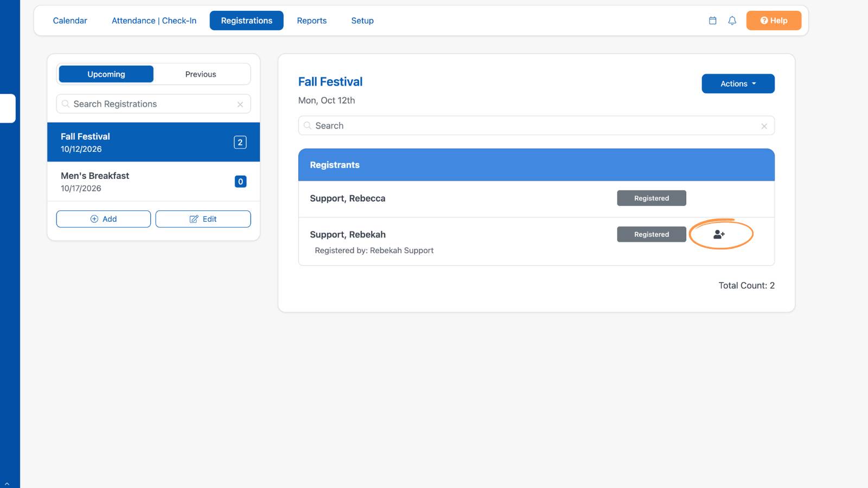
Task: Open the Setup tab
Action: [x=362, y=21]
